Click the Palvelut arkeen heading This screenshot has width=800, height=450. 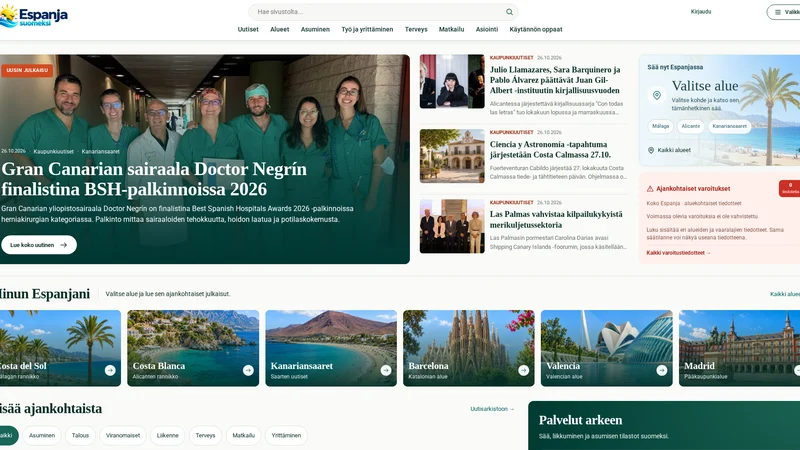point(581,420)
